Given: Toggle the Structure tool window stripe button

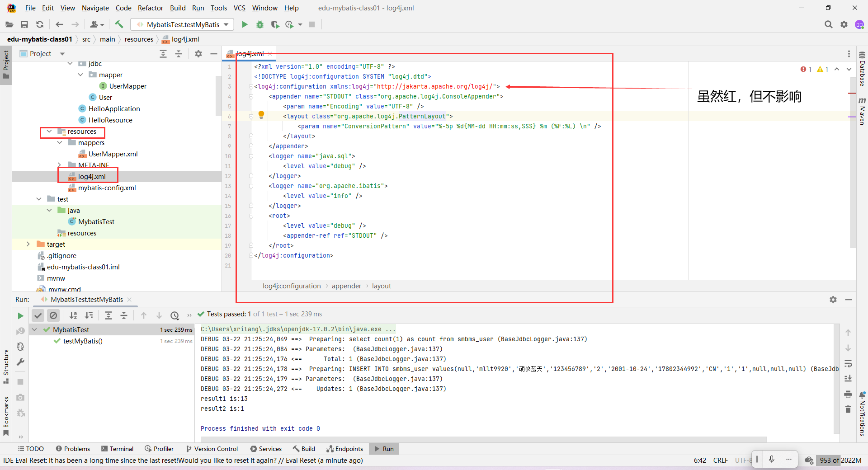Looking at the screenshot, I should click(x=6, y=367).
